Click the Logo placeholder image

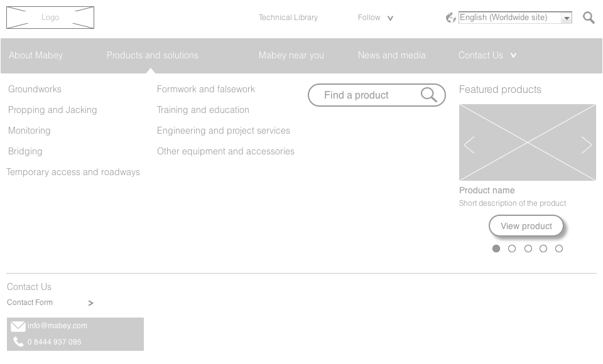pos(50,18)
